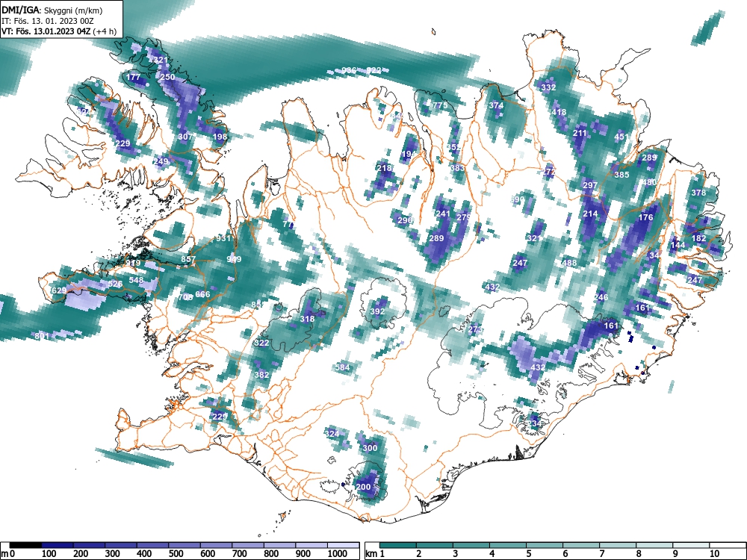Click the map value 250
This screenshot has width=747, height=560.
[167, 77]
